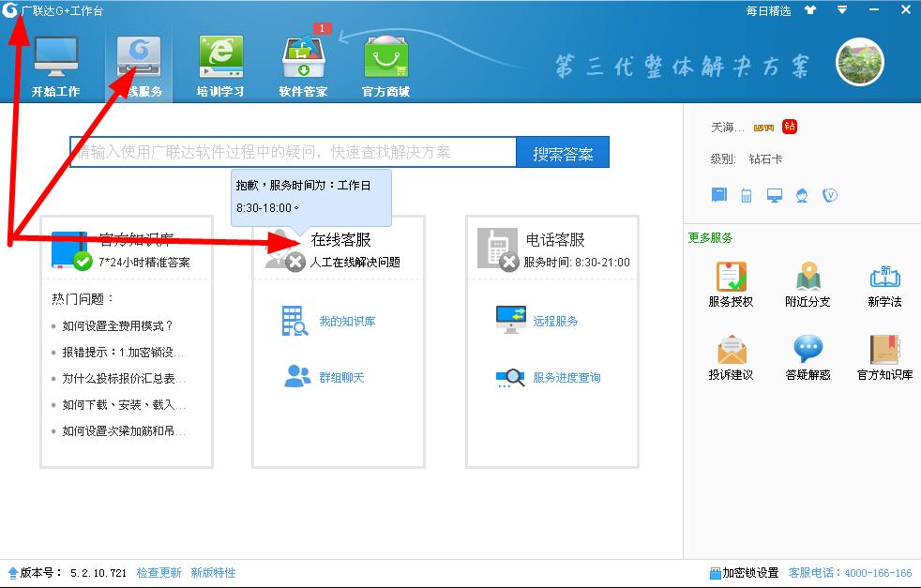Select the 培训学习 tab icon
This screenshot has width=921, height=588.
pos(220,57)
